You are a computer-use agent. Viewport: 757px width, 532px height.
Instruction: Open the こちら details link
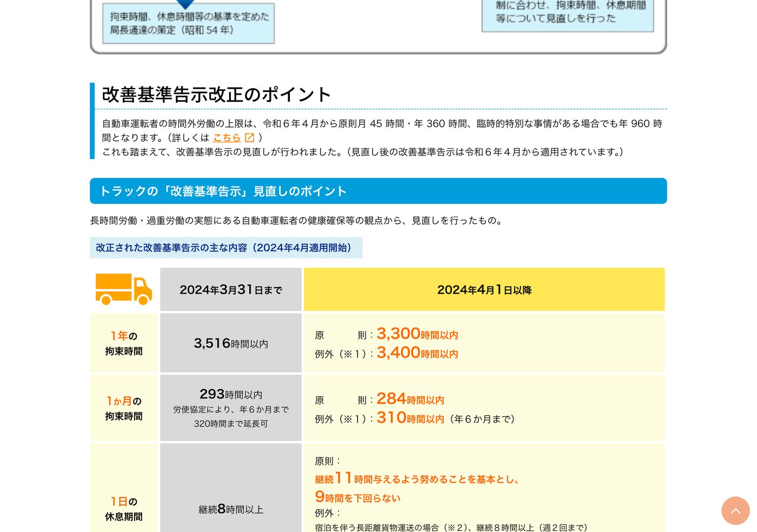pos(227,138)
